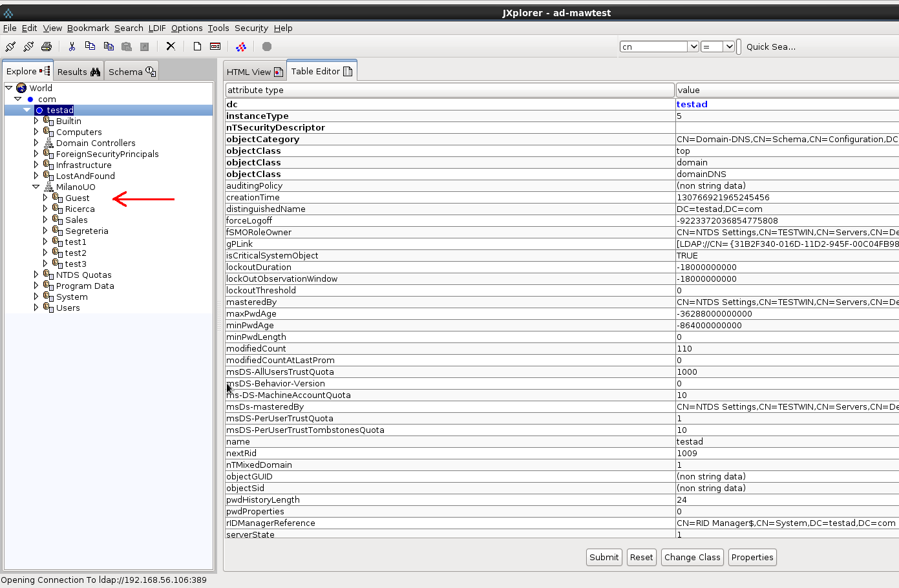Screen dimensions: 899x588
Task: Expand the Builtin container
Action: [36, 121]
